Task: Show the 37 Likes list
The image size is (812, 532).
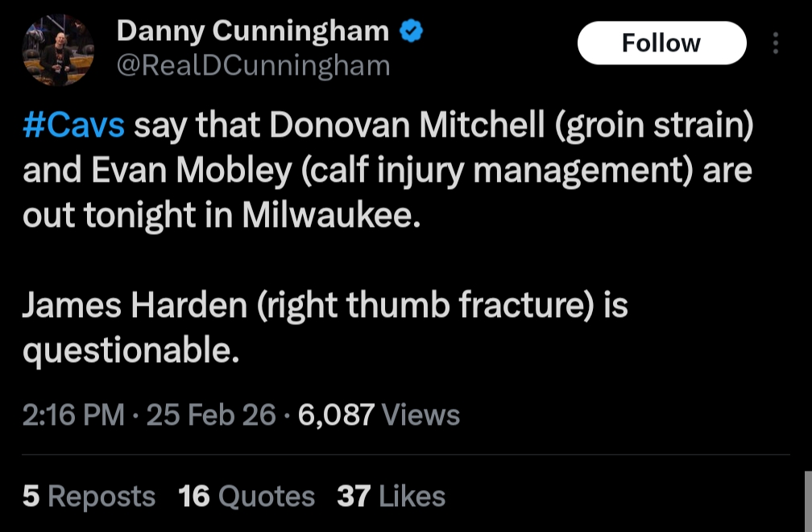Action: [391, 496]
